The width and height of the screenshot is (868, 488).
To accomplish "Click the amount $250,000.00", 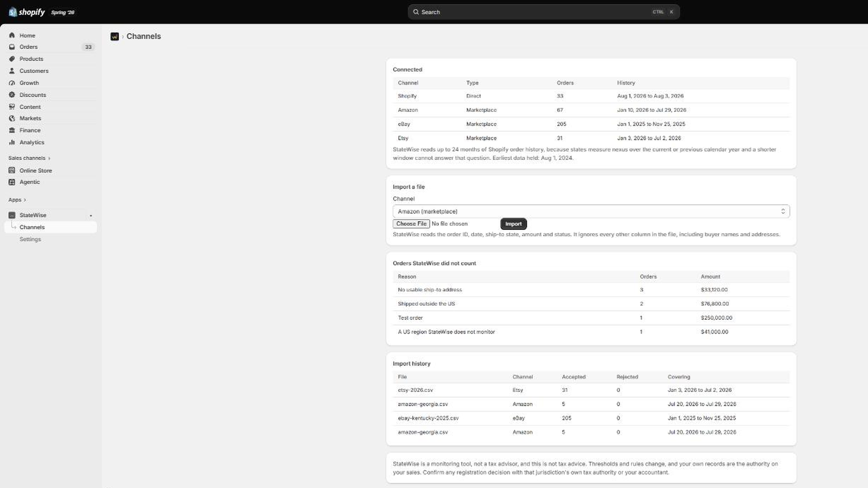I will (x=717, y=318).
